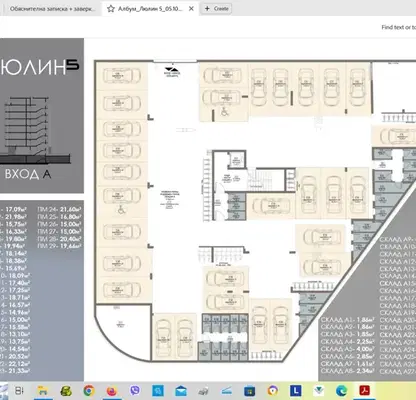The height and width of the screenshot is (400, 416).
Task: Click the СКЛАД А5 storage entry
Action: [x=346, y=349]
